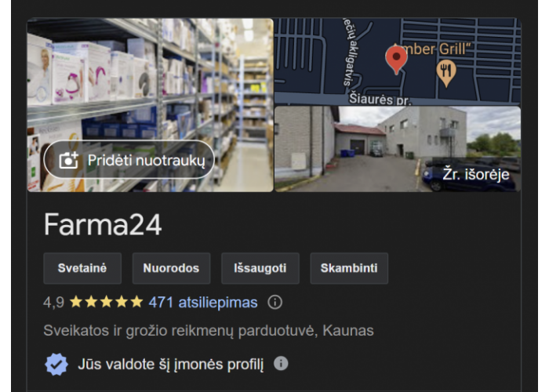Open the 471 atsiliepimas reviews link
The width and height of the screenshot is (549, 392).
pyautogui.click(x=203, y=303)
